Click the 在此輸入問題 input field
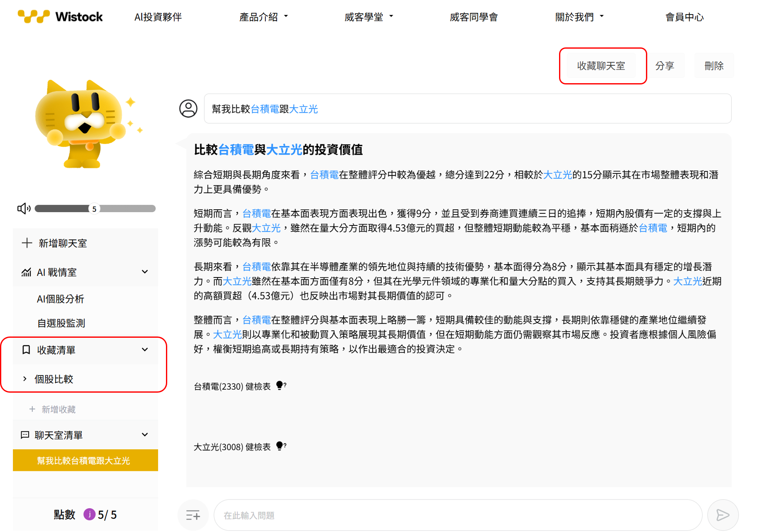This screenshot has height=532, width=782. tap(458, 515)
